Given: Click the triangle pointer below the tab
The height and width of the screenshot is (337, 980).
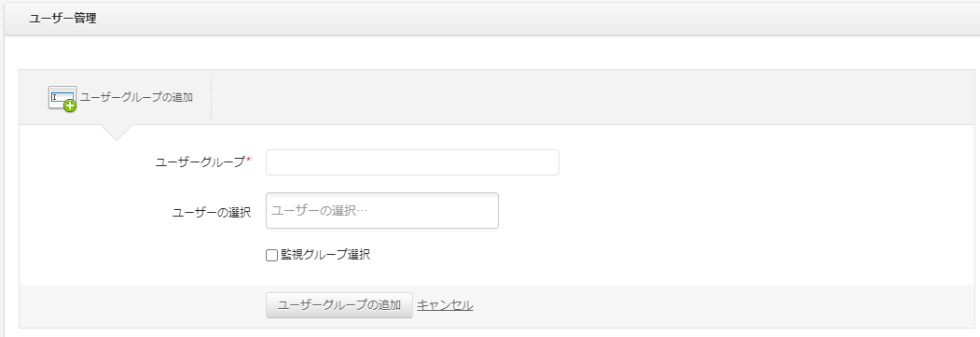Looking at the screenshot, I should pos(116,133).
